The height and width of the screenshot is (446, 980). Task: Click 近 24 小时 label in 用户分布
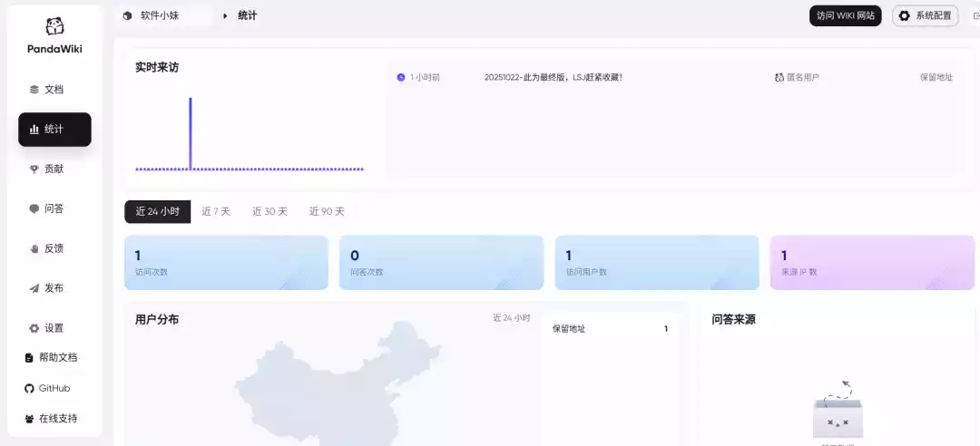pos(511,318)
